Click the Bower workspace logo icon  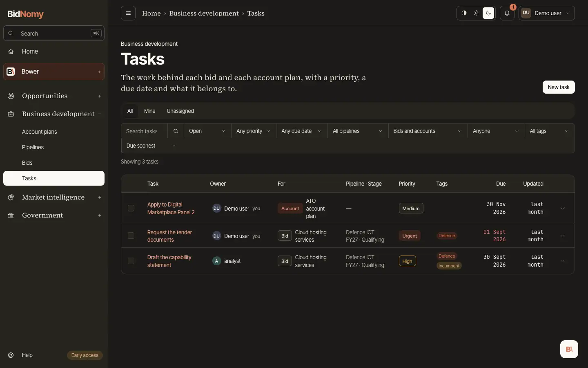tap(11, 72)
